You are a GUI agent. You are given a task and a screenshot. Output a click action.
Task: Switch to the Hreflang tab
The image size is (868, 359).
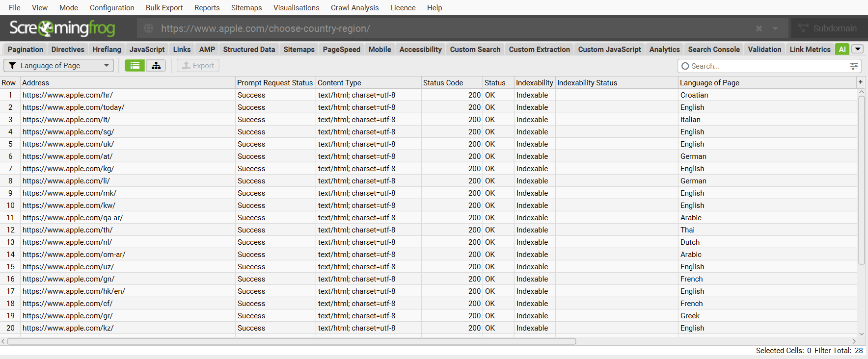(107, 50)
